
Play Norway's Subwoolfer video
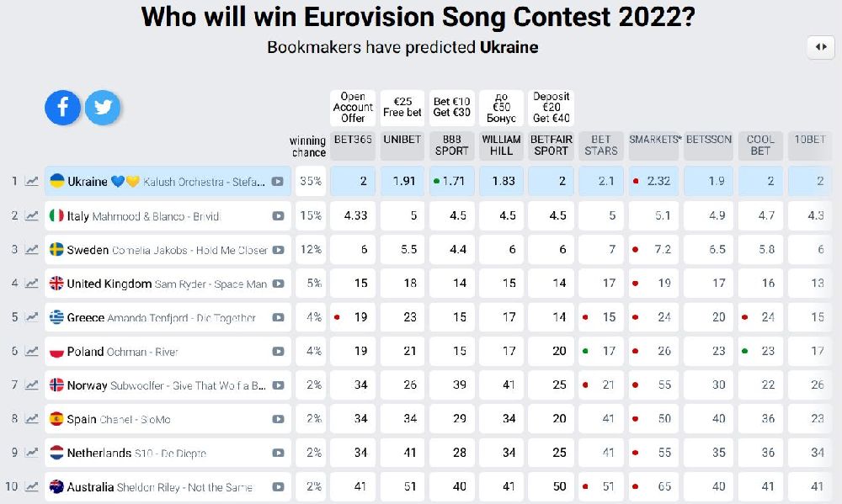click(x=278, y=385)
